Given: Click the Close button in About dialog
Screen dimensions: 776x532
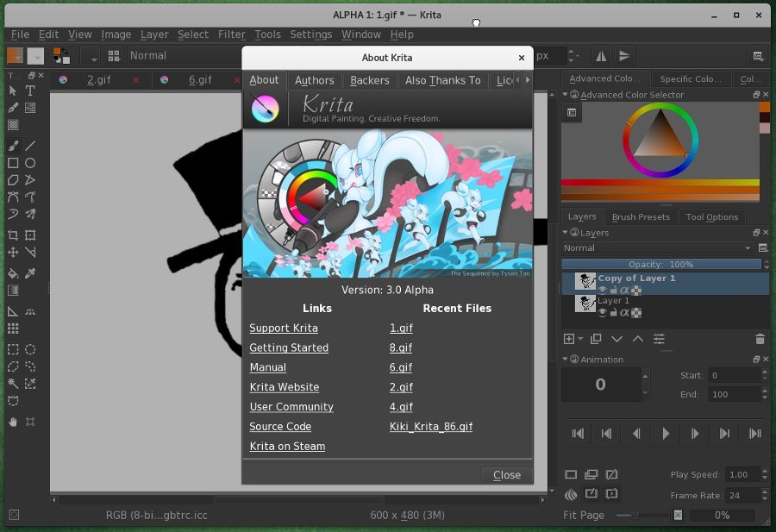Looking at the screenshot, I should (x=506, y=475).
